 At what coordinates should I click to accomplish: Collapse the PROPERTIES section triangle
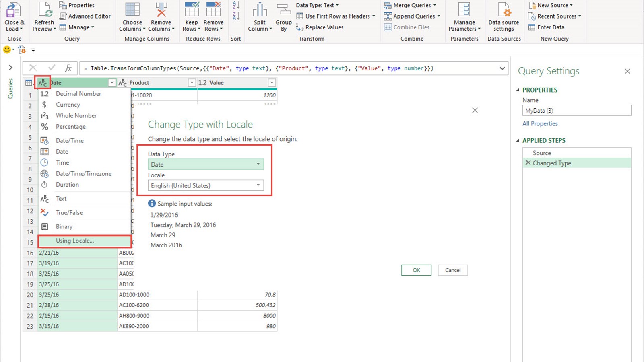click(518, 90)
